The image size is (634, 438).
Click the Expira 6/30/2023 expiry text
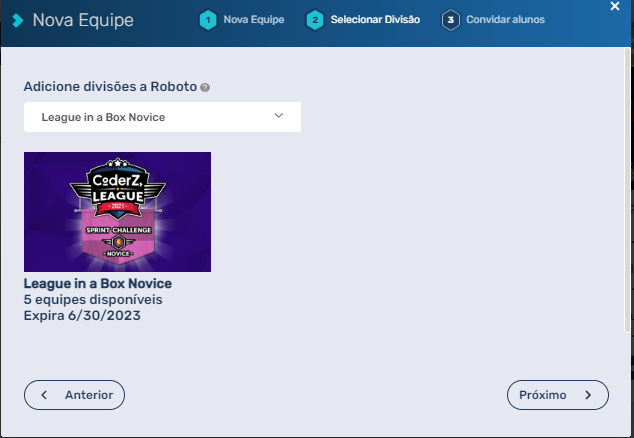click(x=82, y=315)
